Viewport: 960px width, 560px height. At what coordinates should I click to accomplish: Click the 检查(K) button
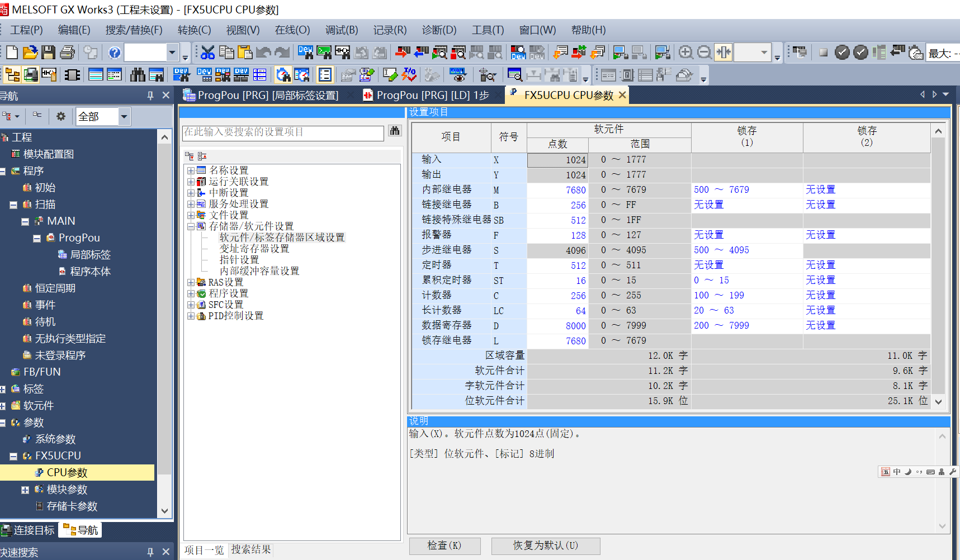point(444,545)
